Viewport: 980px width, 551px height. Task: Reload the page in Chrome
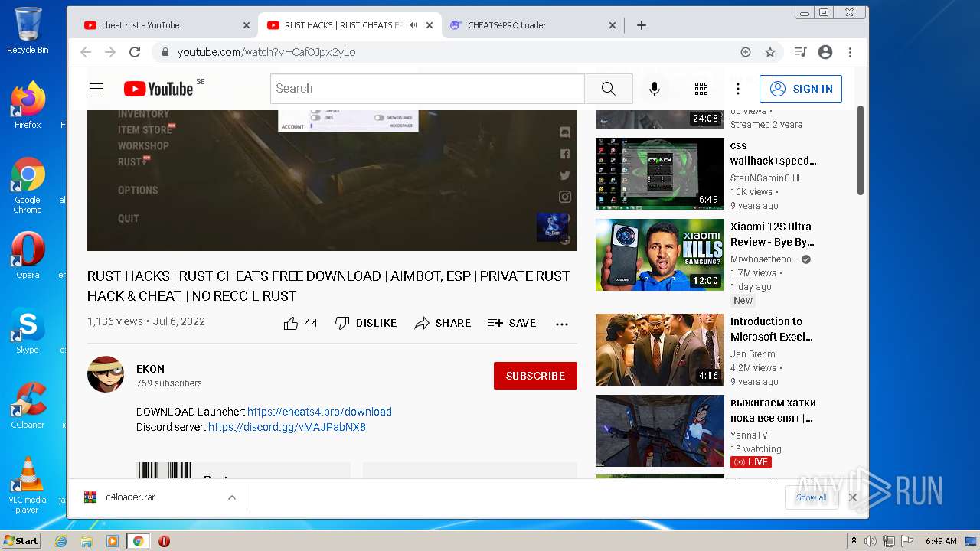point(135,52)
